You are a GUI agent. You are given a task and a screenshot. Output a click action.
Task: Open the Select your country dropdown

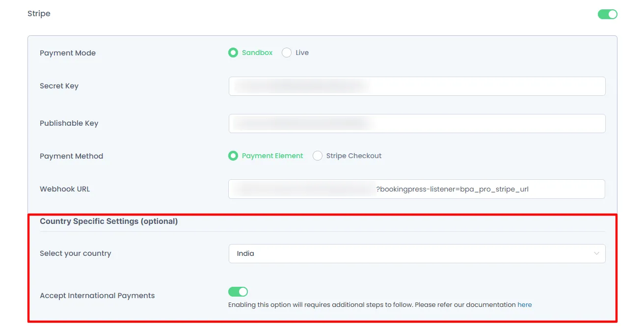pyautogui.click(x=417, y=253)
